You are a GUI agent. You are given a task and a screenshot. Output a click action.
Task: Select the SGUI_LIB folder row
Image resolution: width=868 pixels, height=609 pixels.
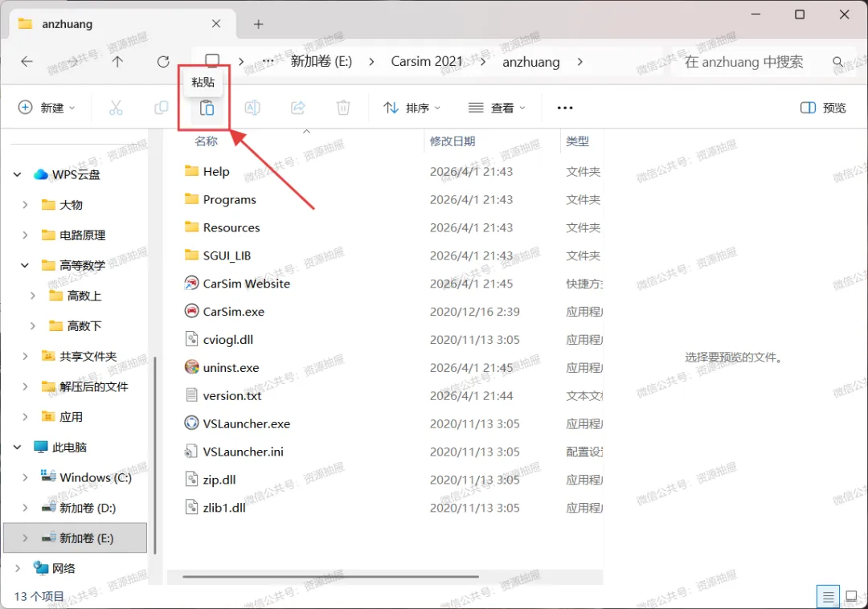click(393, 255)
